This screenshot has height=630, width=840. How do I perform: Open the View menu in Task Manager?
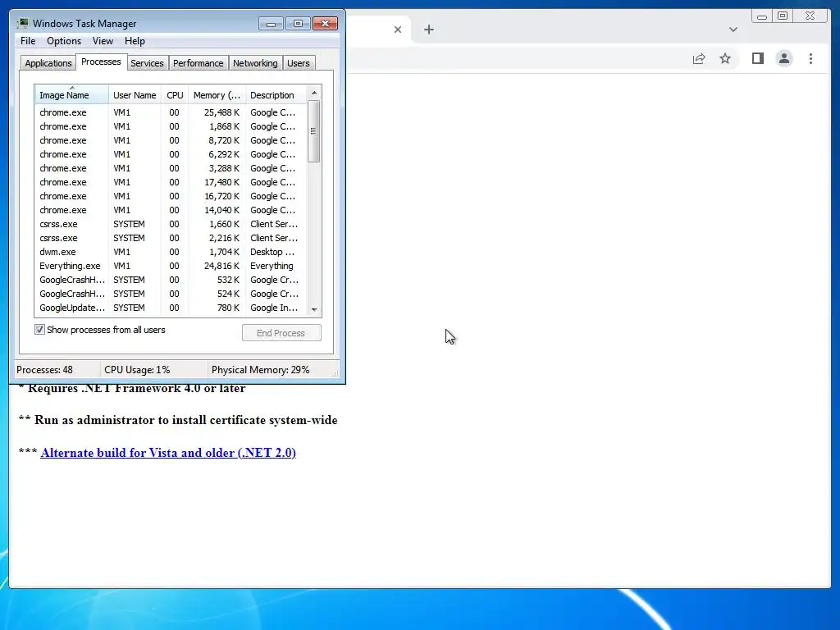[x=103, y=41]
